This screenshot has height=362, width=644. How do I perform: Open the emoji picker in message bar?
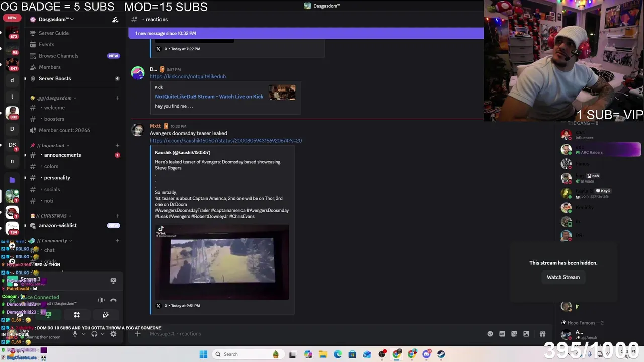point(490,334)
